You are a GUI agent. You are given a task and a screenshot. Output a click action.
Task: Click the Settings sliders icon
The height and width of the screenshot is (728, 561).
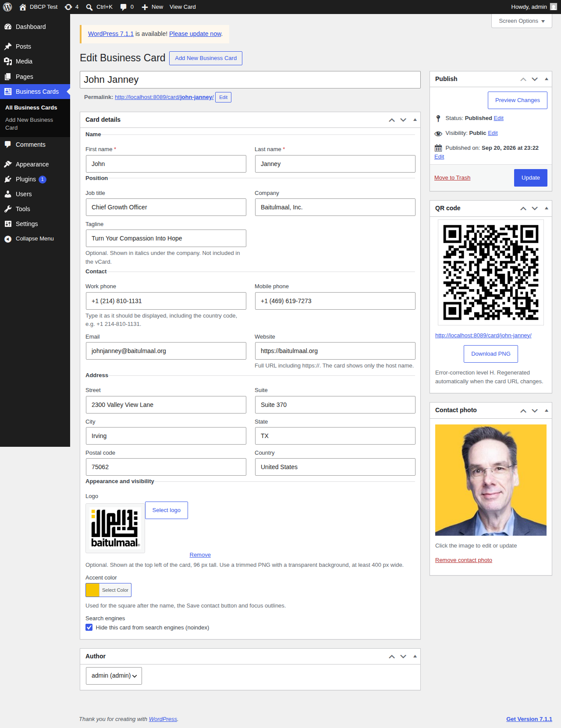tap(8, 224)
